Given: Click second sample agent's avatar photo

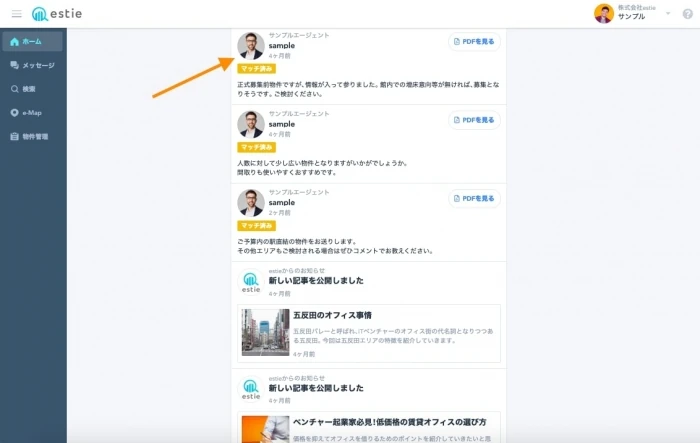Looking at the screenshot, I should (x=251, y=124).
